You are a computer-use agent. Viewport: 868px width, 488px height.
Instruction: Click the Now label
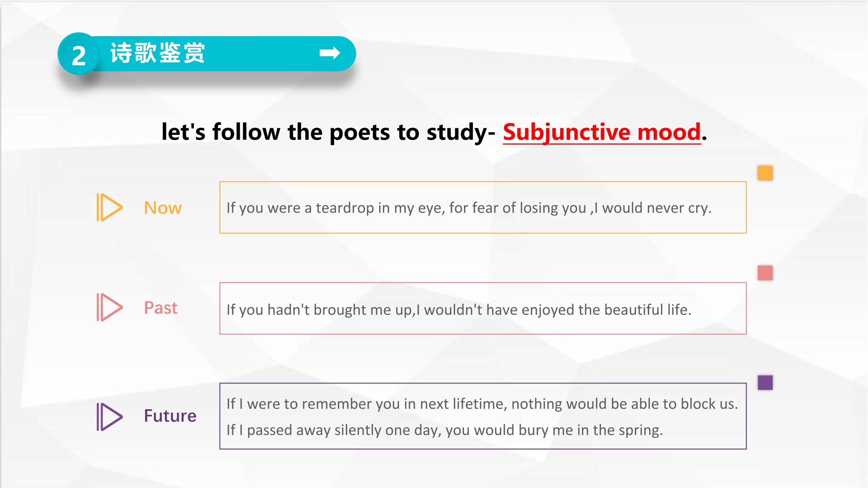coord(163,208)
